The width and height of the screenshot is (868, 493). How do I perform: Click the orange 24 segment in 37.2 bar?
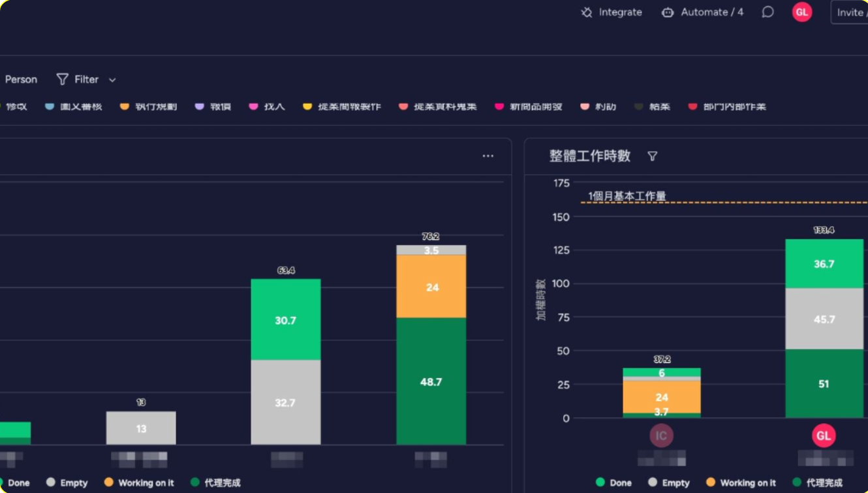(662, 396)
